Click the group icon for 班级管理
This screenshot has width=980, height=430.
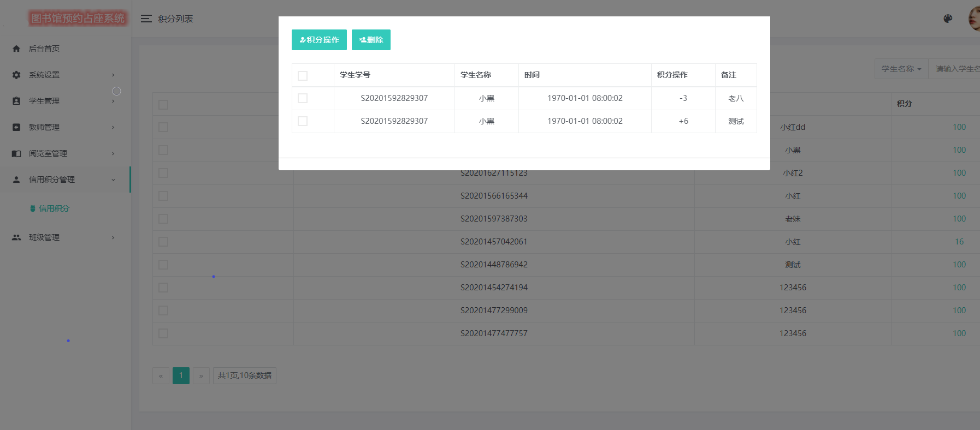16,237
